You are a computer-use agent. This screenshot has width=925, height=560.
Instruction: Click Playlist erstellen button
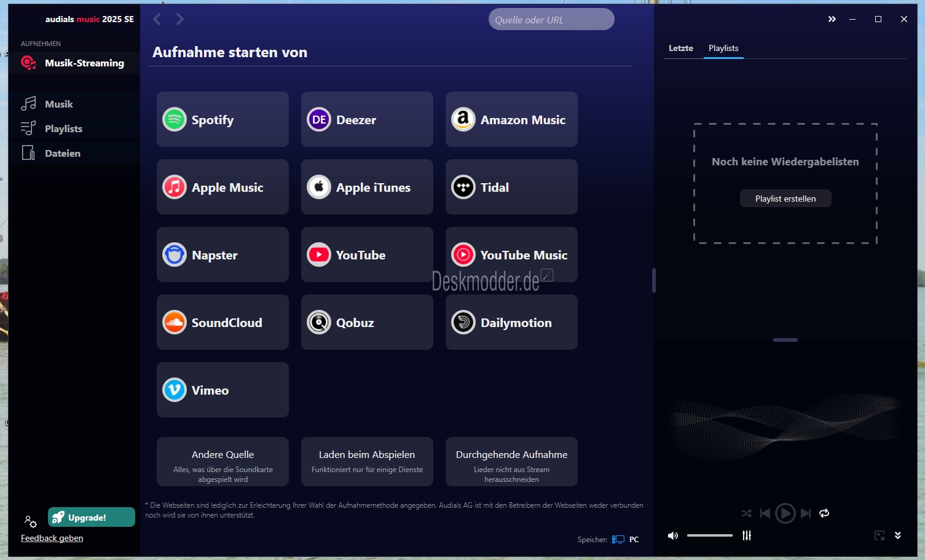(x=785, y=199)
